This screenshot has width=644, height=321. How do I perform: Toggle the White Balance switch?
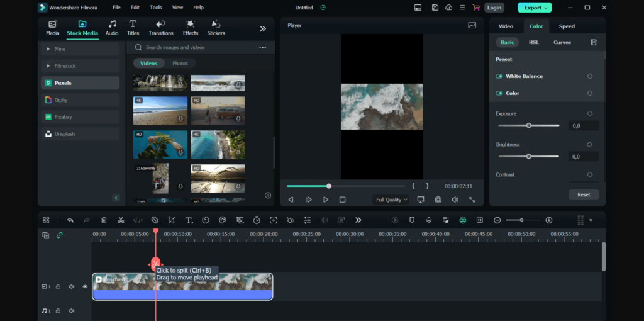pyautogui.click(x=499, y=76)
